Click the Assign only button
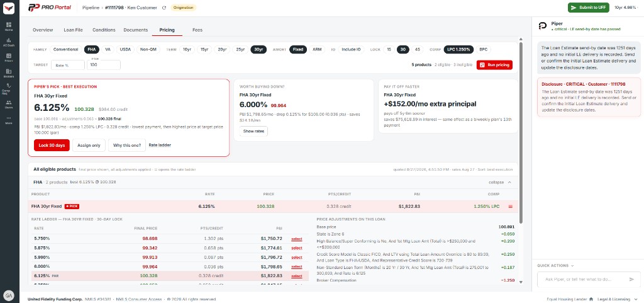This screenshot has height=303, width=644. click(89, 145)
